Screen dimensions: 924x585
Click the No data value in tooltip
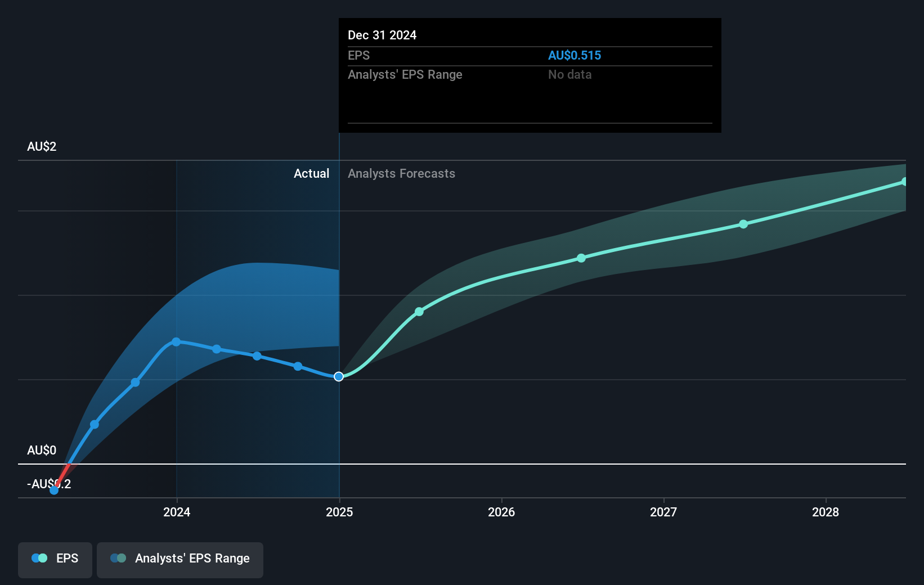click(x=570, y=74)
